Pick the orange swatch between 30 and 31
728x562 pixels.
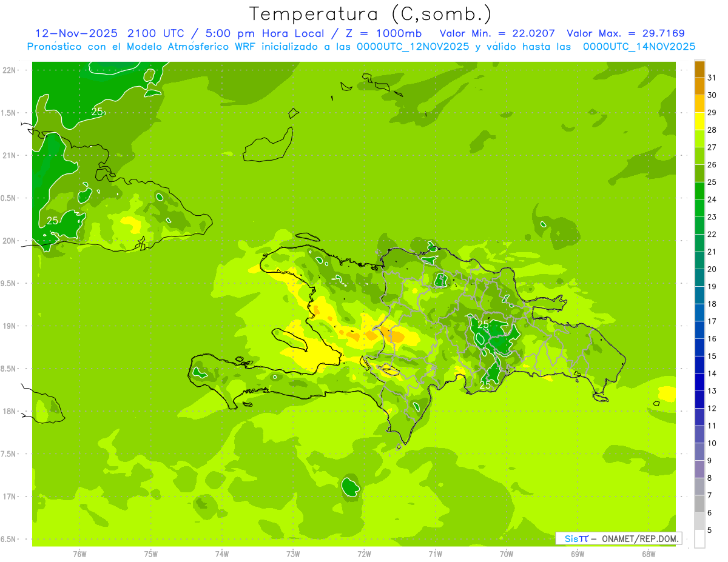pos(699,87)
